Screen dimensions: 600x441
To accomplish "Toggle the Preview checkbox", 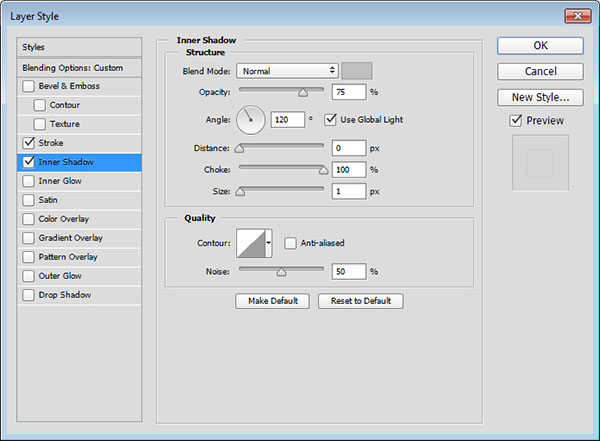I will click(x=515, y=121).
